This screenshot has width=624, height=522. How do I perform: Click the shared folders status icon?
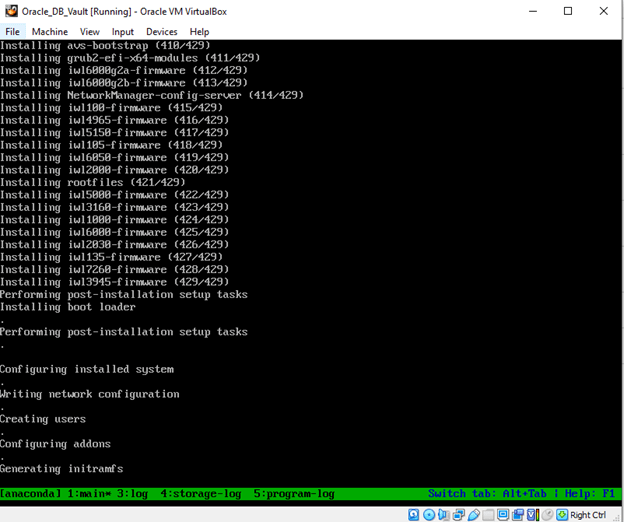coord(488,515)
